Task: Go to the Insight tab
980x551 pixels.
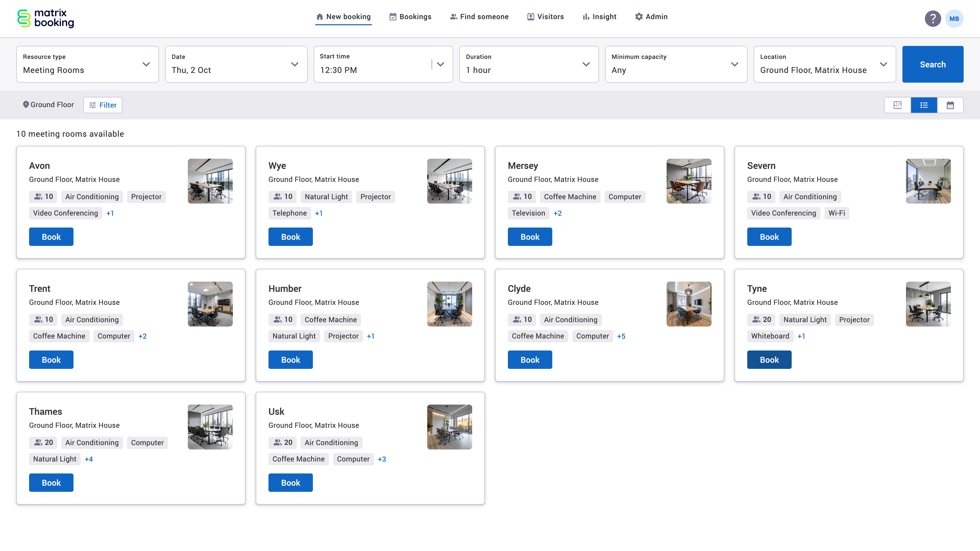Action: pos(599,17)
